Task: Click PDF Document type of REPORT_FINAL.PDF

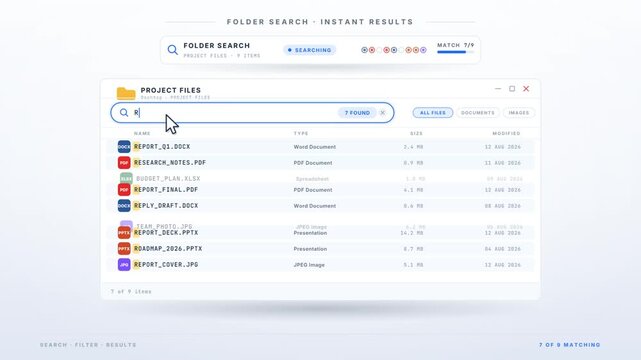Action: pyautogui.click(x=313, y=190)
